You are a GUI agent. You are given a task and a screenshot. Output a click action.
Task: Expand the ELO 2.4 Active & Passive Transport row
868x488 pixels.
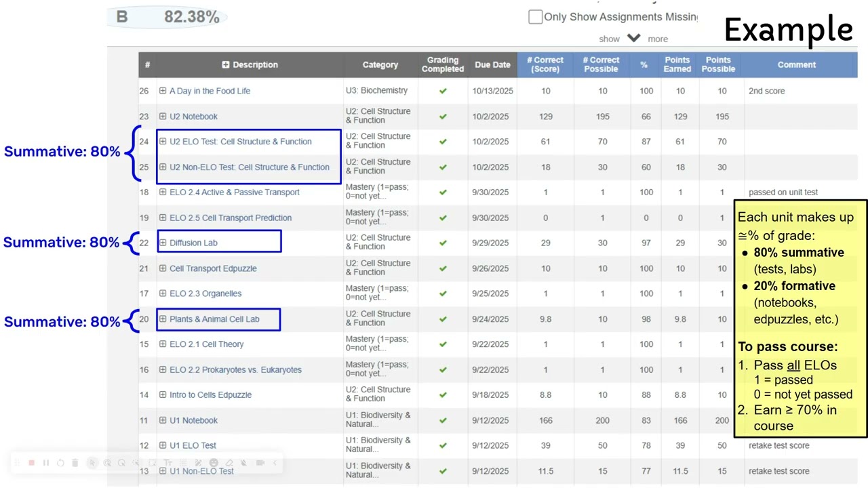(163, 192)
